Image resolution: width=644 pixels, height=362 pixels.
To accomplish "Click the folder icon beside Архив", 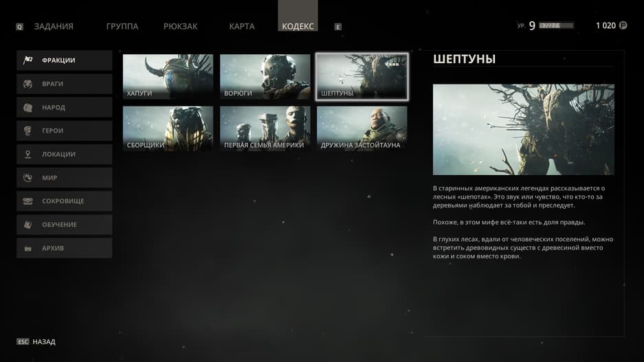I will click(28, 248).
